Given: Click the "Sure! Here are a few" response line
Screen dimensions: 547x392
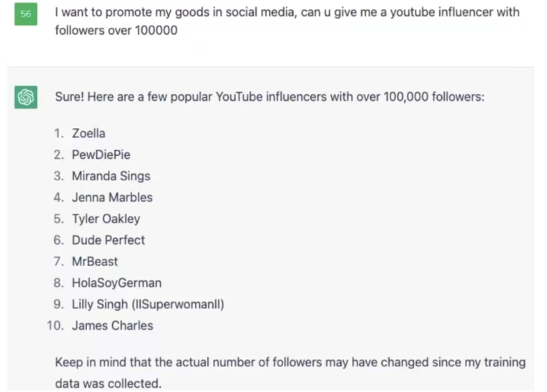Looking at the screenshot, I should point(269,97).
